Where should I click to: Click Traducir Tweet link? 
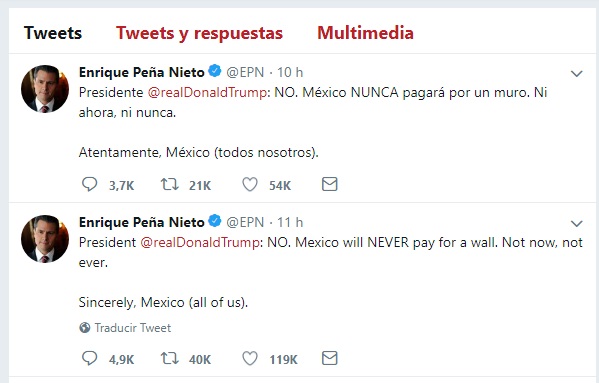[133, 328]
